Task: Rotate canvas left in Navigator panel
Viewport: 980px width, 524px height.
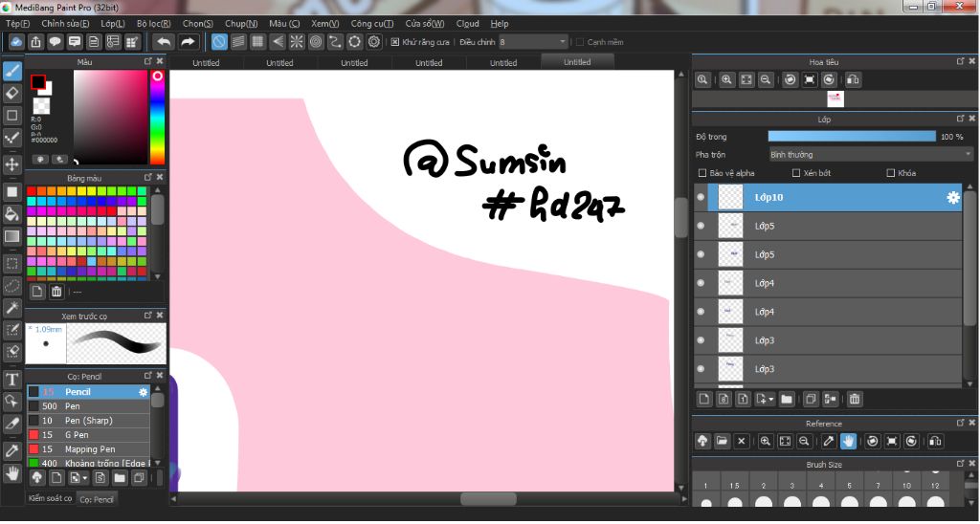Action: coord(790,80)
